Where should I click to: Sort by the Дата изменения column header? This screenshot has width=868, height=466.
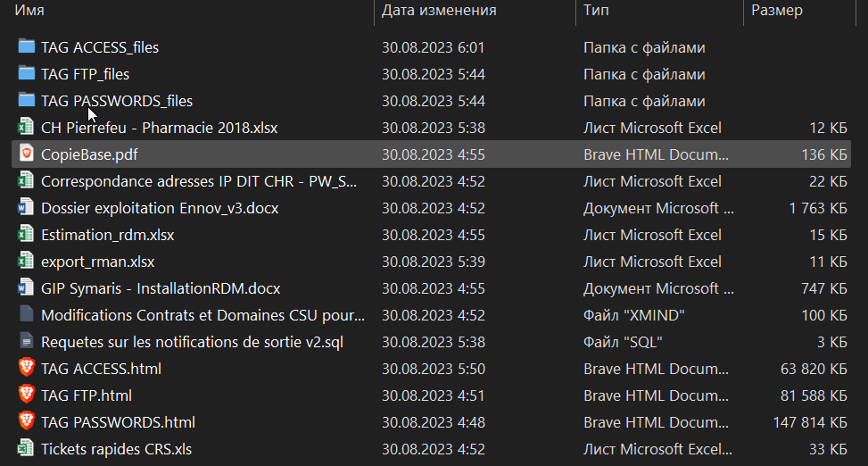(439, 10)
